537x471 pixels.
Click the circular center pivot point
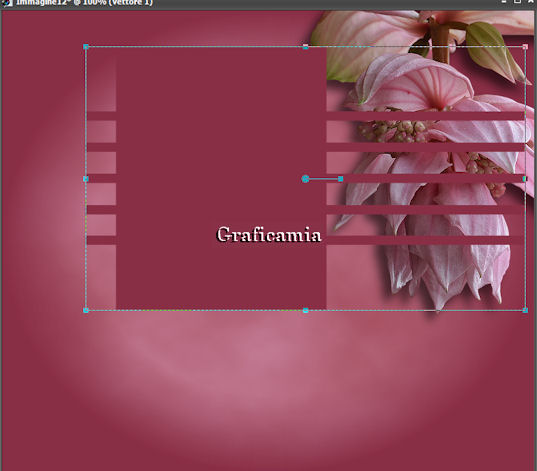(x=305, y=179)
